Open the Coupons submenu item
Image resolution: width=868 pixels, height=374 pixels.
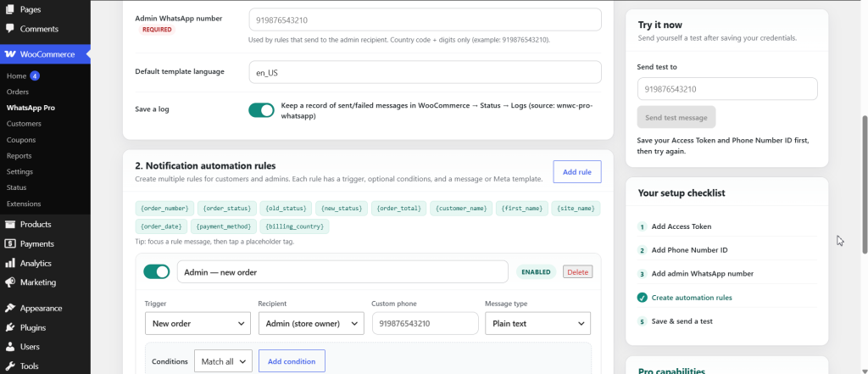[x=21, y=140]
